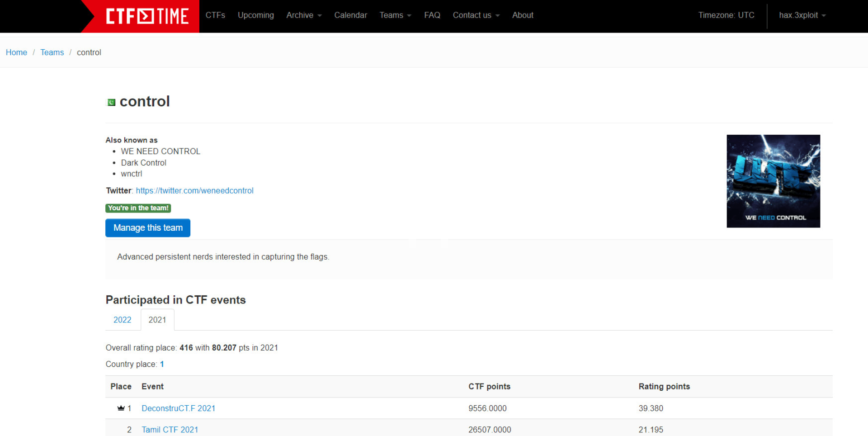
Task: Click the crown icon next to first place
Action: pyautogui.click(x=121, y=408)
